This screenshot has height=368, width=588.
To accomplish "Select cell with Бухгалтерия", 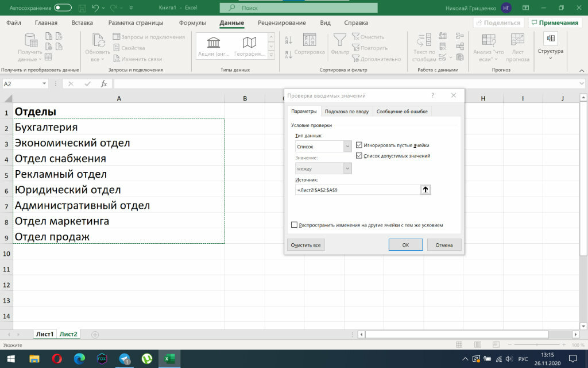I will tap(119, 127).
